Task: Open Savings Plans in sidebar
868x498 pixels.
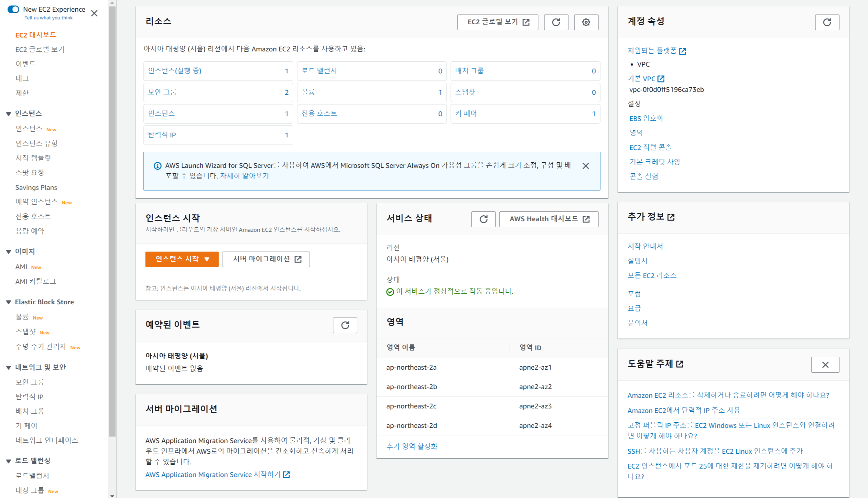Action: (x=36, y=188)
